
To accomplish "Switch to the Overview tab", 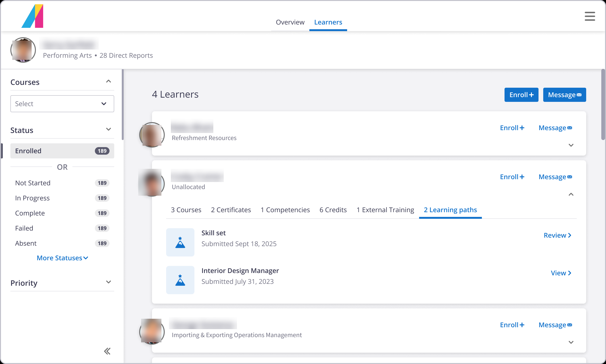I will [x=290, y=22].
